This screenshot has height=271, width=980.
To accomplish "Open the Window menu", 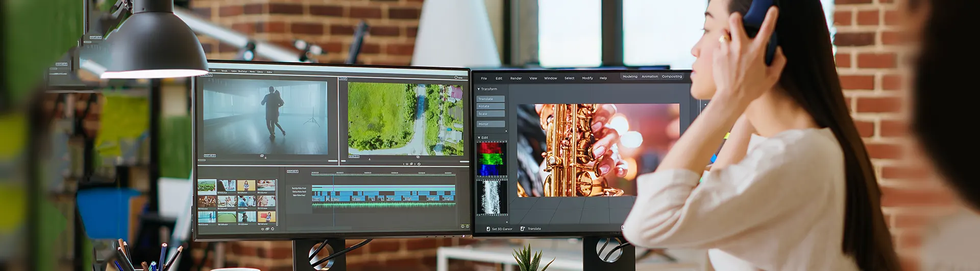I will tap(550, 78).
